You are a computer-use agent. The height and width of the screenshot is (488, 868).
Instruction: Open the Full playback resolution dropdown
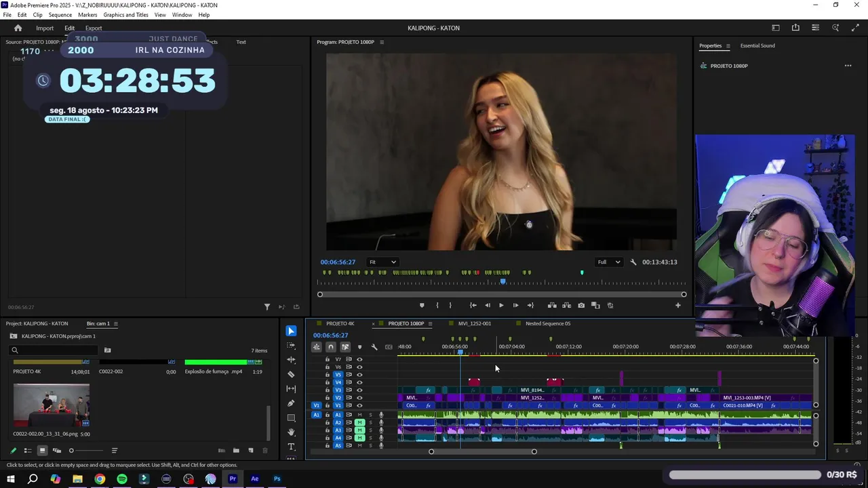(608, 262)
